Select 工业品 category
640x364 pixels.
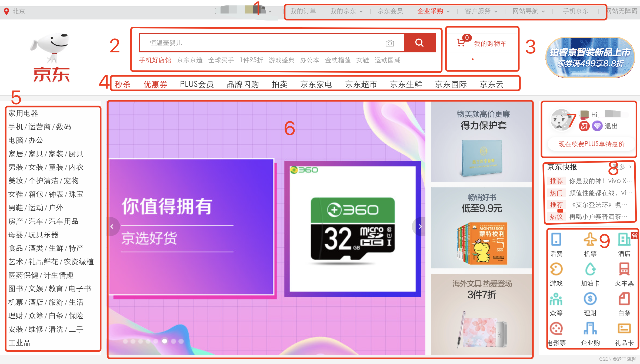coord(19,343)
